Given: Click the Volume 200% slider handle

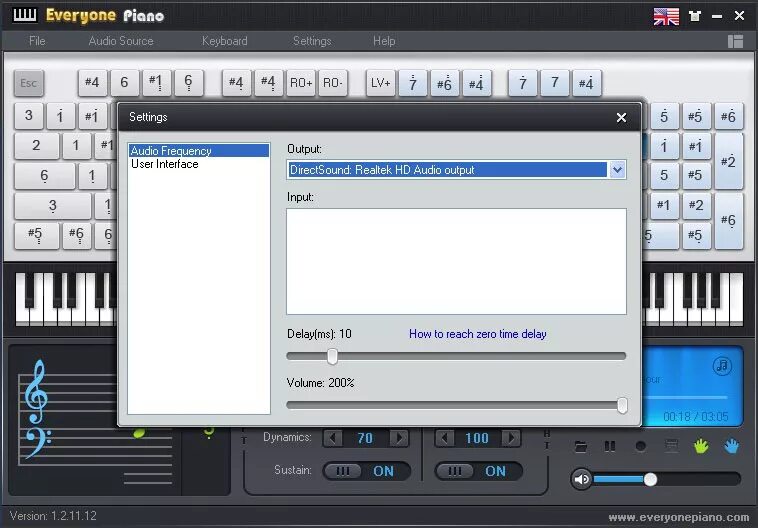Looking at the screenshot, I should (x=622, y=405).
